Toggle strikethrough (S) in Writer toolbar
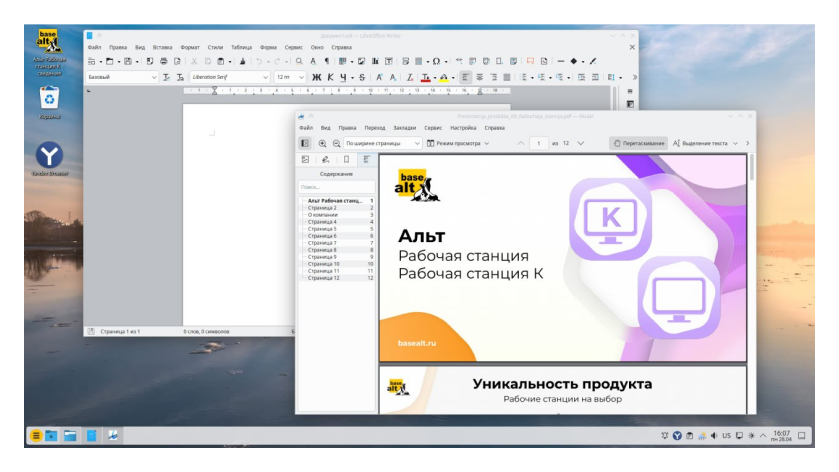The height and width of the screenshot is (472, 839). click(x=362, y=77)
